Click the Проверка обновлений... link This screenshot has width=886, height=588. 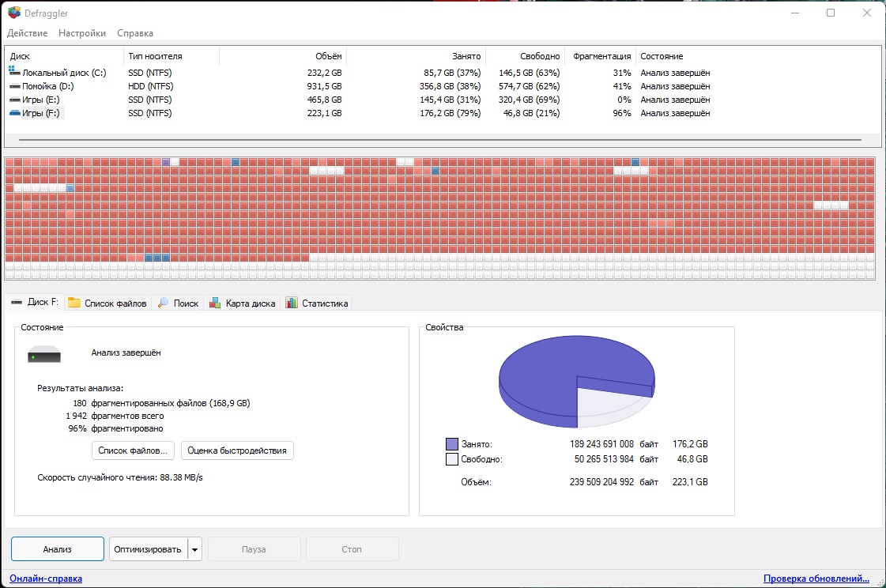click(816, 579)
